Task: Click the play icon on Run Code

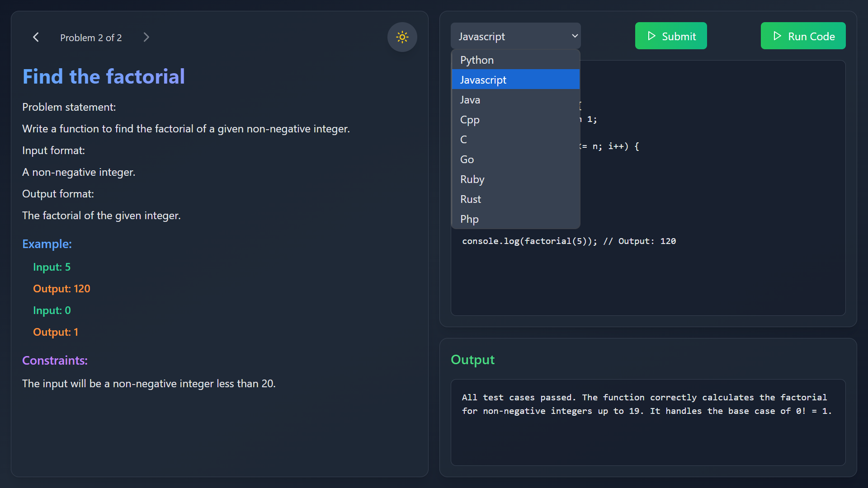Action: pyautogui.click(x=777, y=36)
